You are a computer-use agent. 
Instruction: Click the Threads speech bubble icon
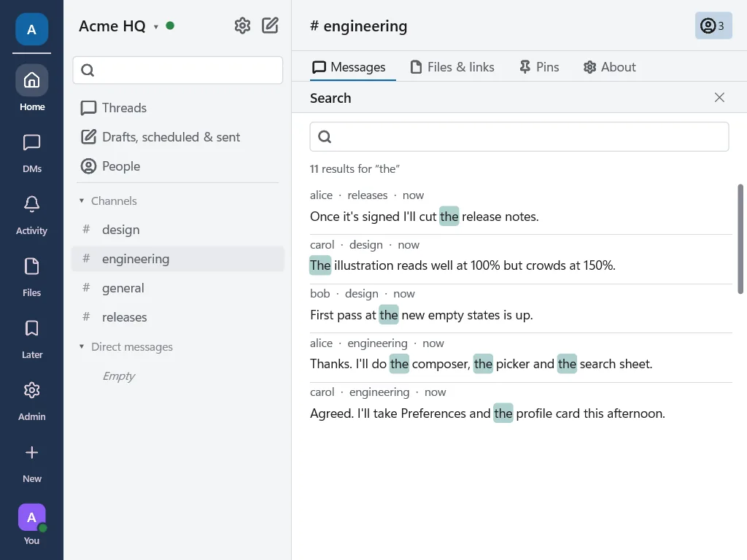coord(88,108)
